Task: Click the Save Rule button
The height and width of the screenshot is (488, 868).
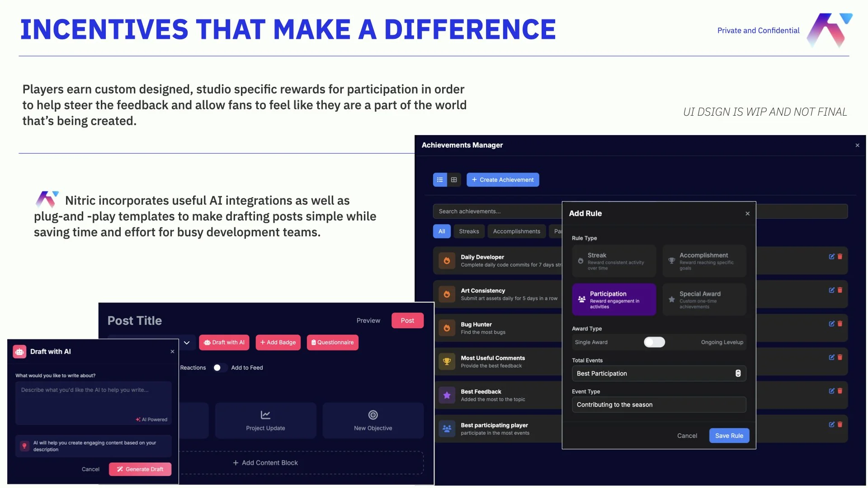Action: (729, 436)
